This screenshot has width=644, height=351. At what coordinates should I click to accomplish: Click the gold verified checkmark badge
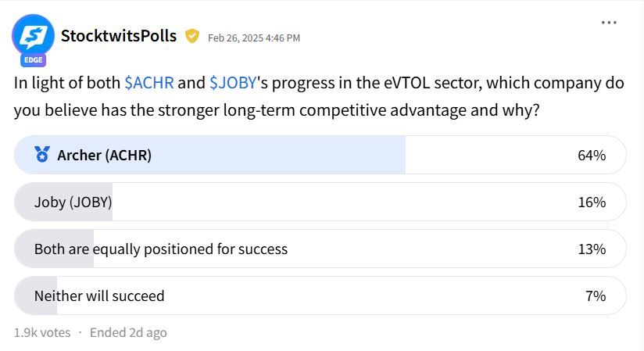191,36
